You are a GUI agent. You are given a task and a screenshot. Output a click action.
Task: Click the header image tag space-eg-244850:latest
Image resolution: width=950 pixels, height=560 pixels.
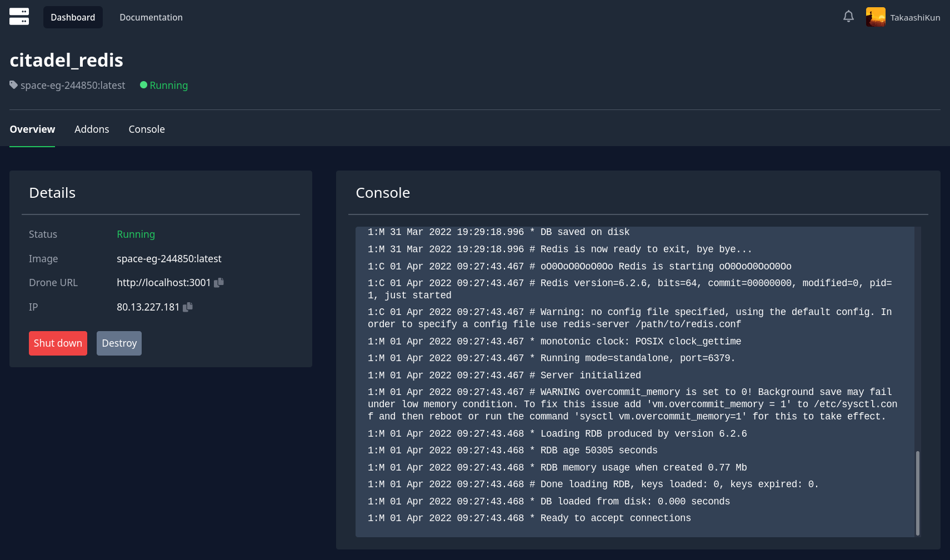[x=73, y=86]
